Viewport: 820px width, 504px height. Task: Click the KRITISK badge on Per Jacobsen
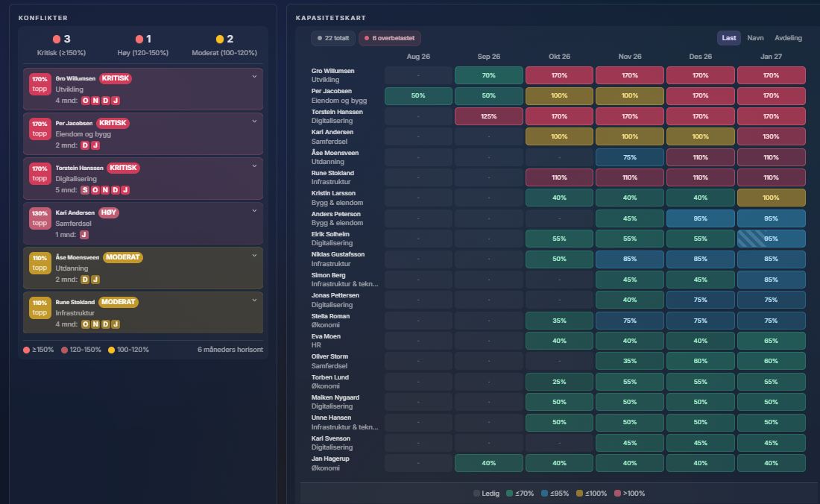pyautogui.click(x=113, y=123)
